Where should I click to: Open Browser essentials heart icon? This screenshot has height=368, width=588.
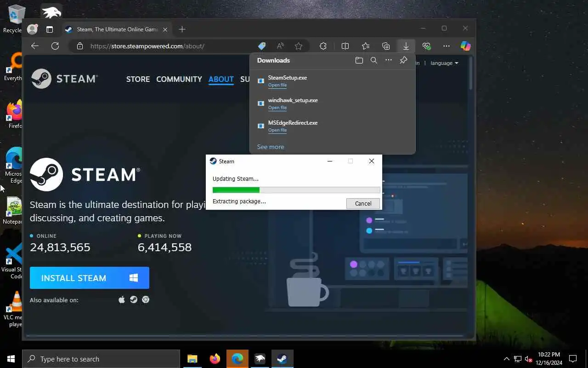coord(426,46)
